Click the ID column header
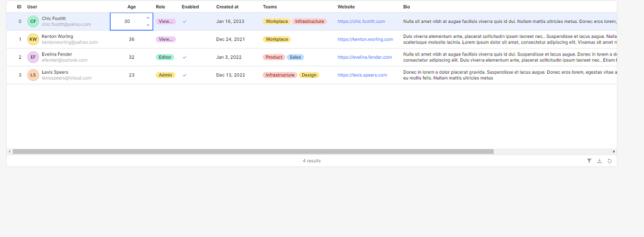This screenshot has height=237, width=644. pos(19,7)
